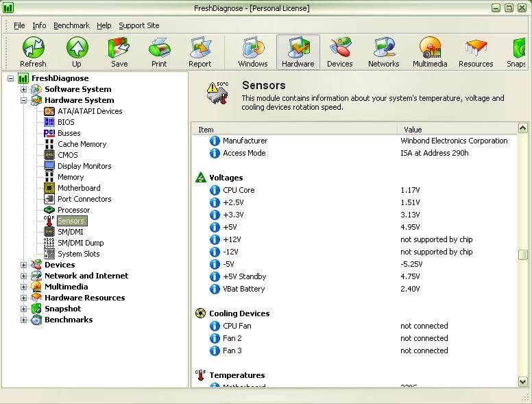
Task: Click the ISA at Address 290h value
Action: (x=434, y=153)
